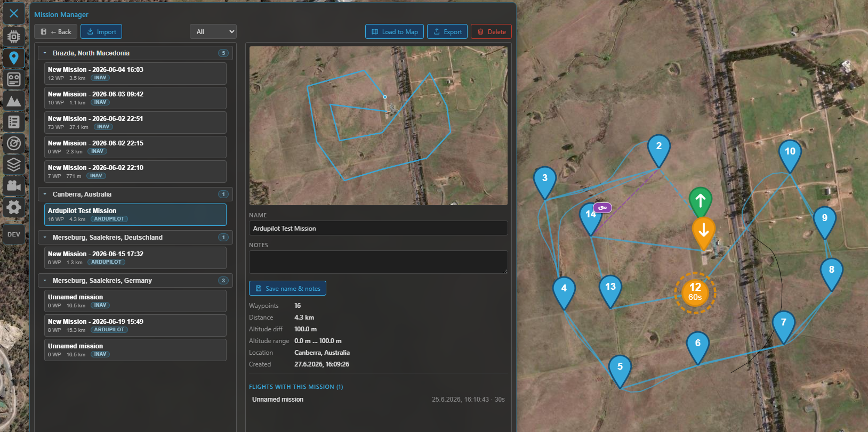Open the radar target icon in sidebar
The height and width of the screenshot is (432, 868).
(x=14, y=143)
